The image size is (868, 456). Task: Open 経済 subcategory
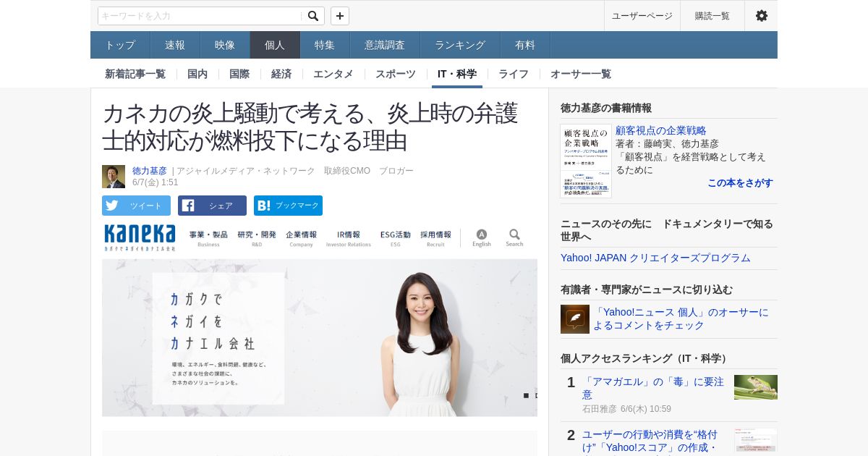[x=281, y=74]
